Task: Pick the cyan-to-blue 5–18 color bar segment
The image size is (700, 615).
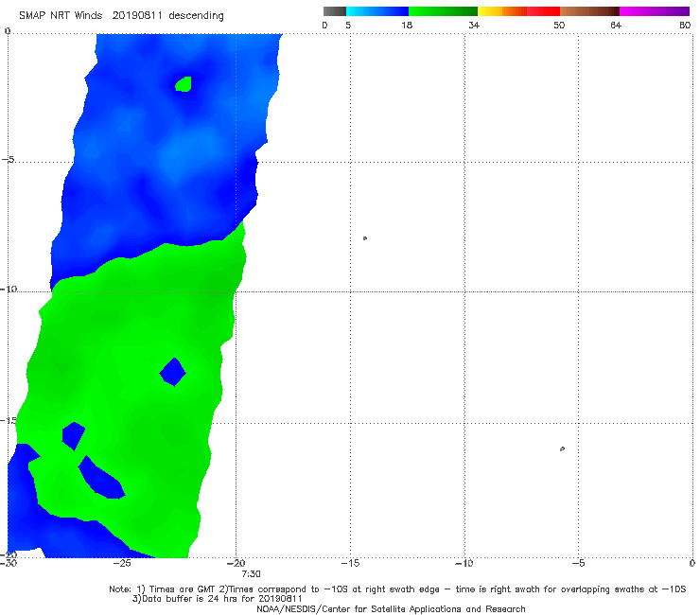Action: (377, 11)
